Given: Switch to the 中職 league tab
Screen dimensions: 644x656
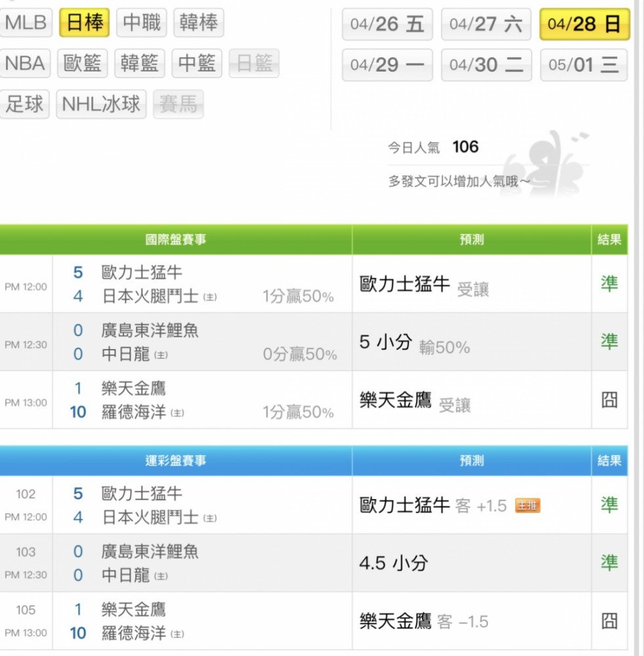Looking at the screenshot, I should [142, 22].
